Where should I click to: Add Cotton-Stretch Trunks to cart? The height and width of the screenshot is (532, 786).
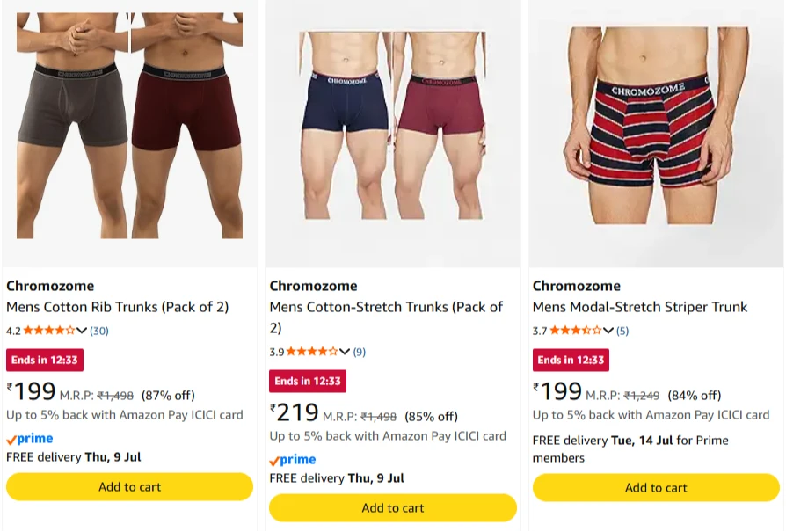[392, 508]
